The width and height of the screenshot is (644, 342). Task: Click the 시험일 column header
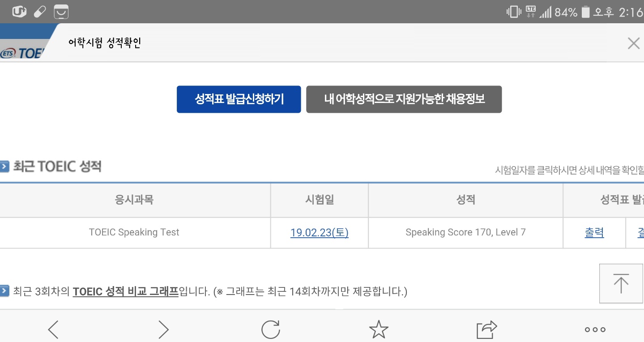click(320, 200)
